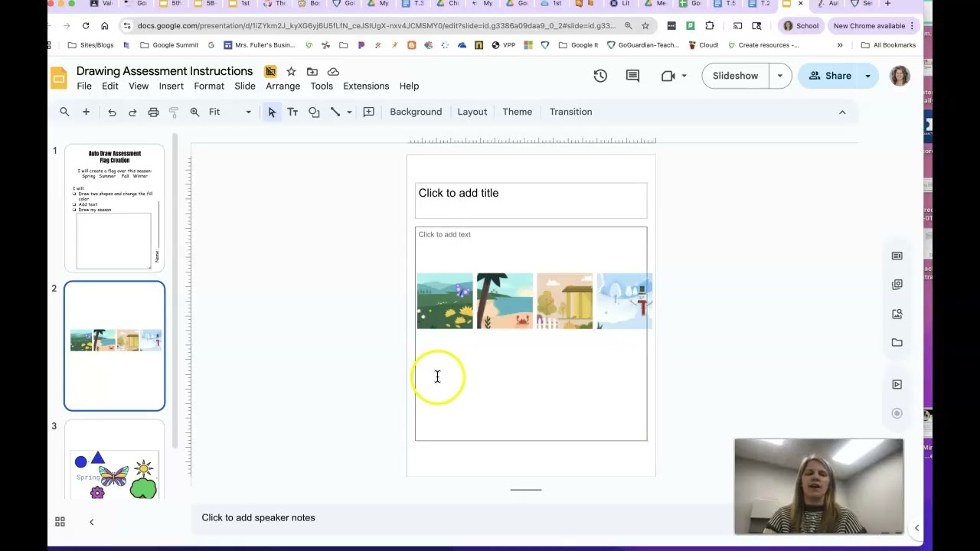Open the Insert menu

tap(171, 86)
